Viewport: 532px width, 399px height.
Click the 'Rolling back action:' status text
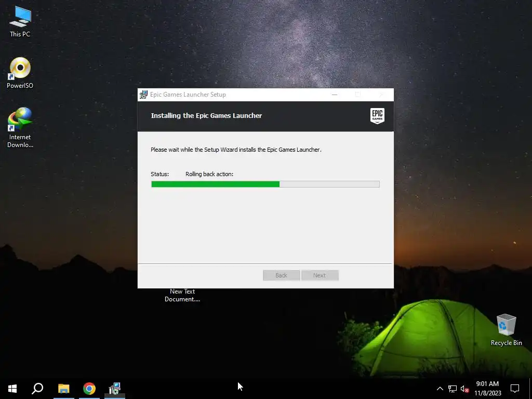[209, 174]
